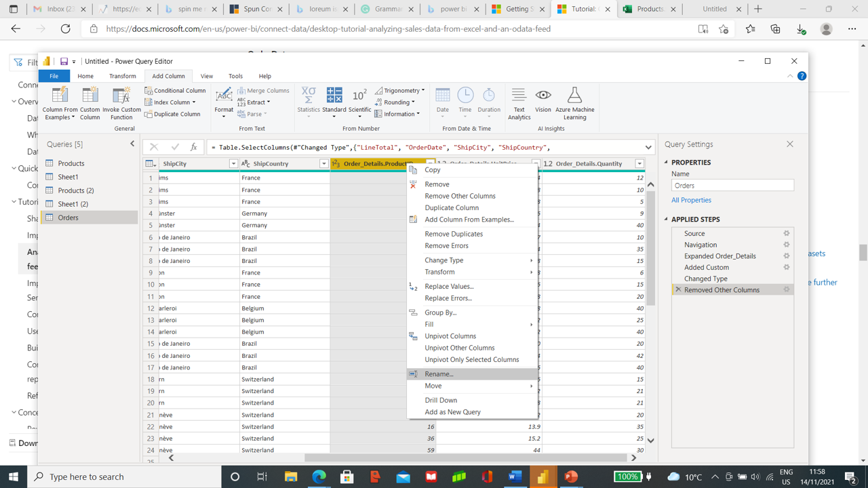Open Text Analytics AI insight
The height and width of the screenshot is (488, 868).
coord(519,103)
